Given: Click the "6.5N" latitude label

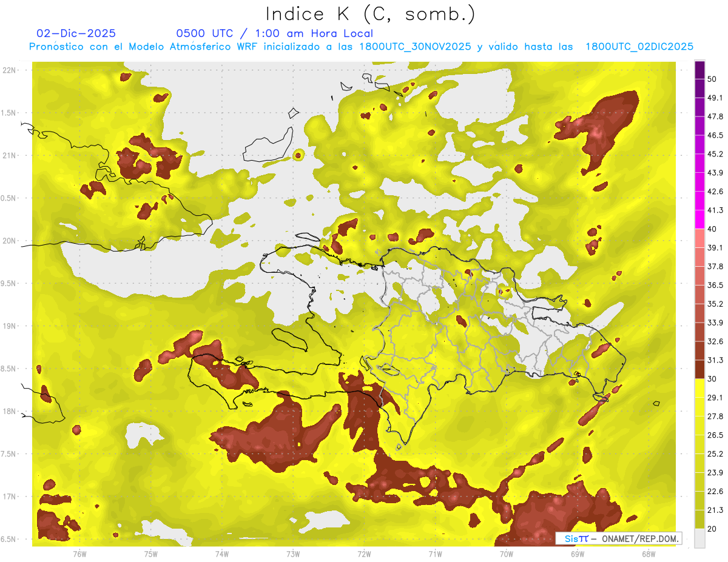Looking at the screenshot, I should [8, 539].
